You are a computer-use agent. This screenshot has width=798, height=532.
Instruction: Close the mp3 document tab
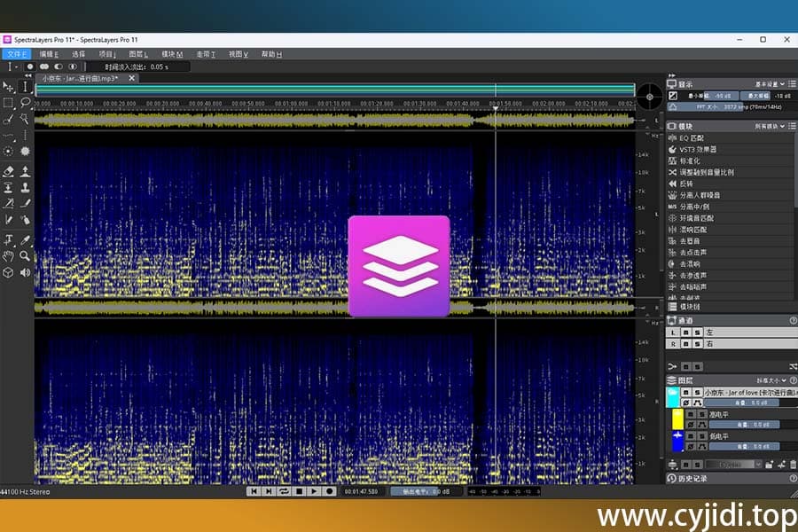tap(132, 78)
